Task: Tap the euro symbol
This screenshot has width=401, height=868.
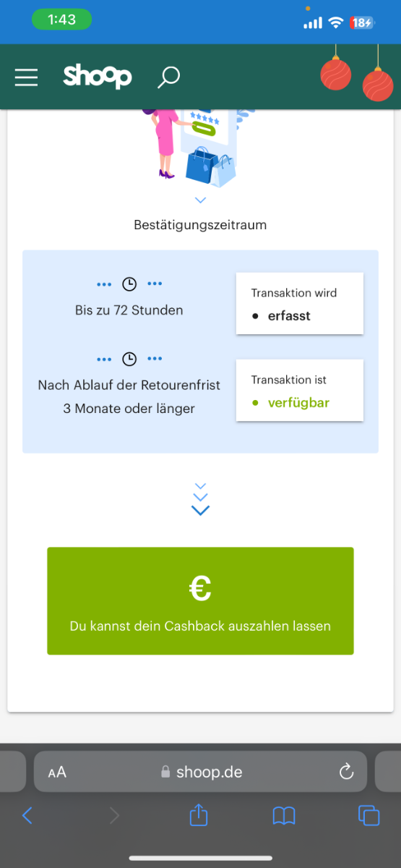Action: pyautogui.click(x=200, y=588)
